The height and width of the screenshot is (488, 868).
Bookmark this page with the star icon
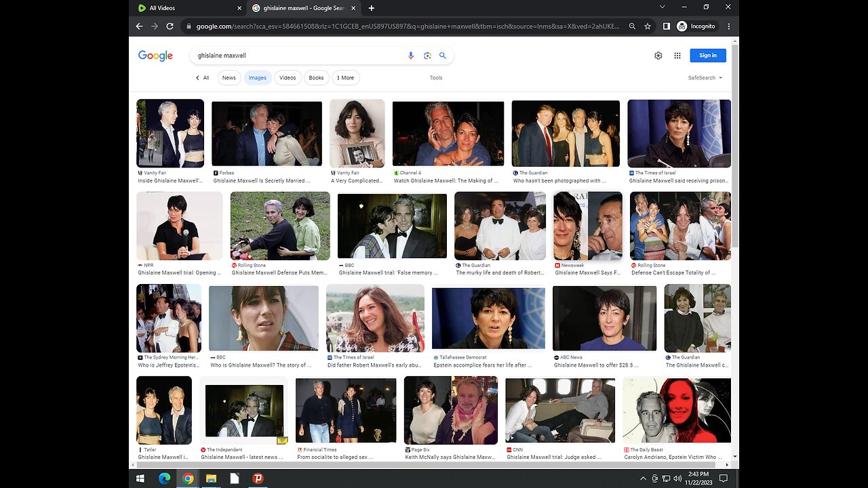(648, 26)
